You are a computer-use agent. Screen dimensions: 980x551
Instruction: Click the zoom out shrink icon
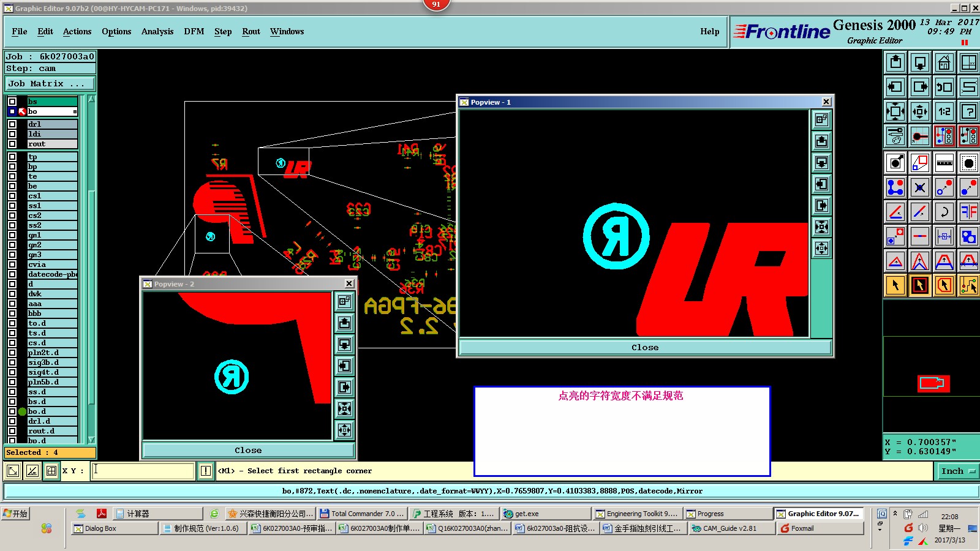point(920,111)
